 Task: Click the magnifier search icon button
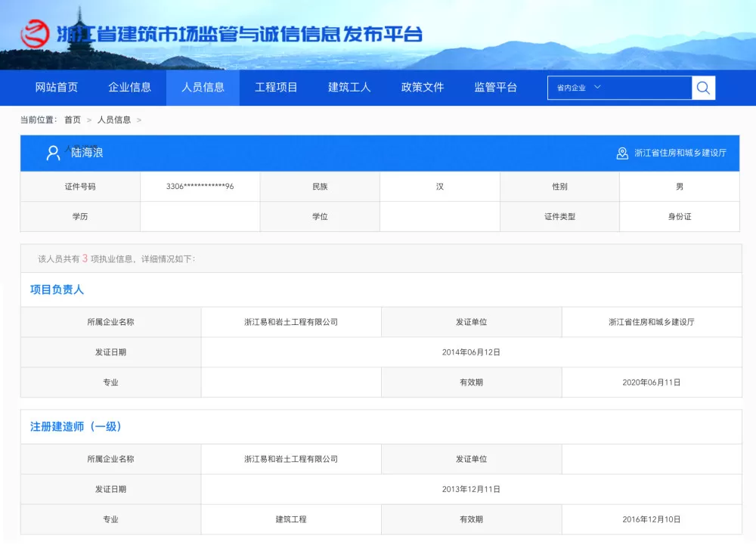click(703, 88)
